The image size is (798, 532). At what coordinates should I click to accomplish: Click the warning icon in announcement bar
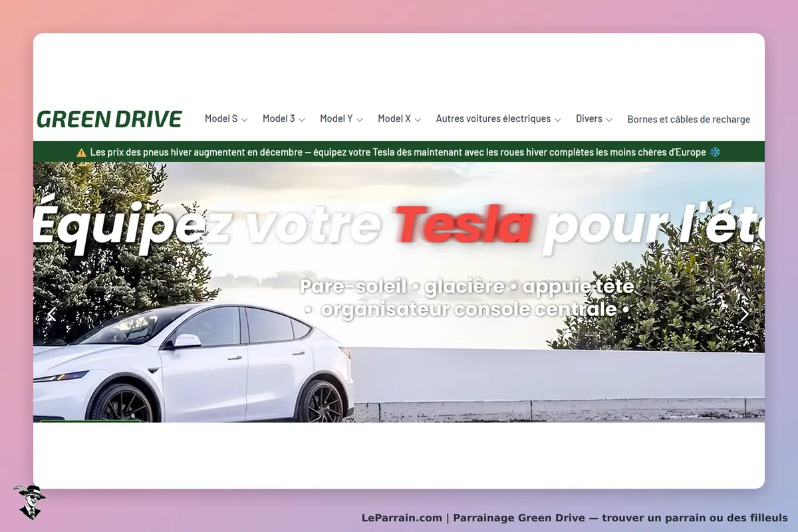click(x=81, y=152)
